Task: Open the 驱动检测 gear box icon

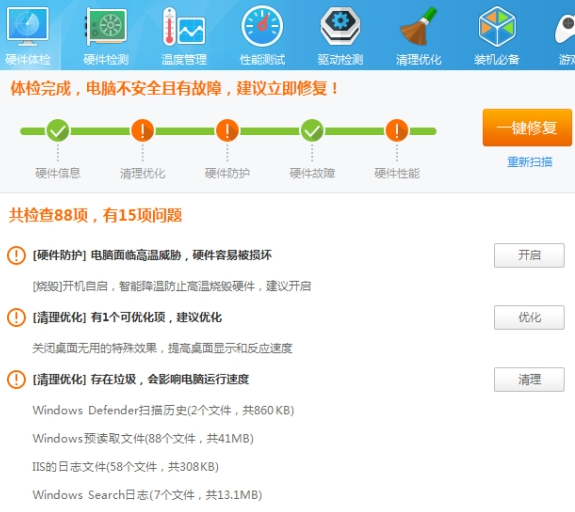Action: click(x=340, y=26)
